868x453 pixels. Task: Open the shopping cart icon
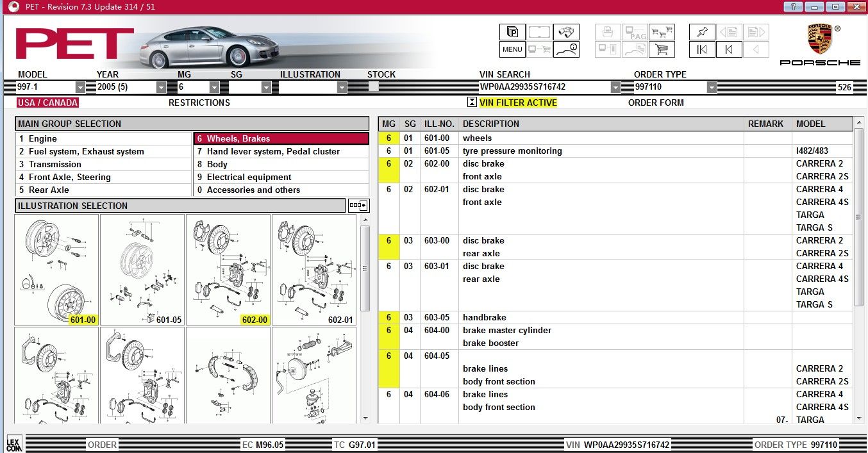point(661,49)
